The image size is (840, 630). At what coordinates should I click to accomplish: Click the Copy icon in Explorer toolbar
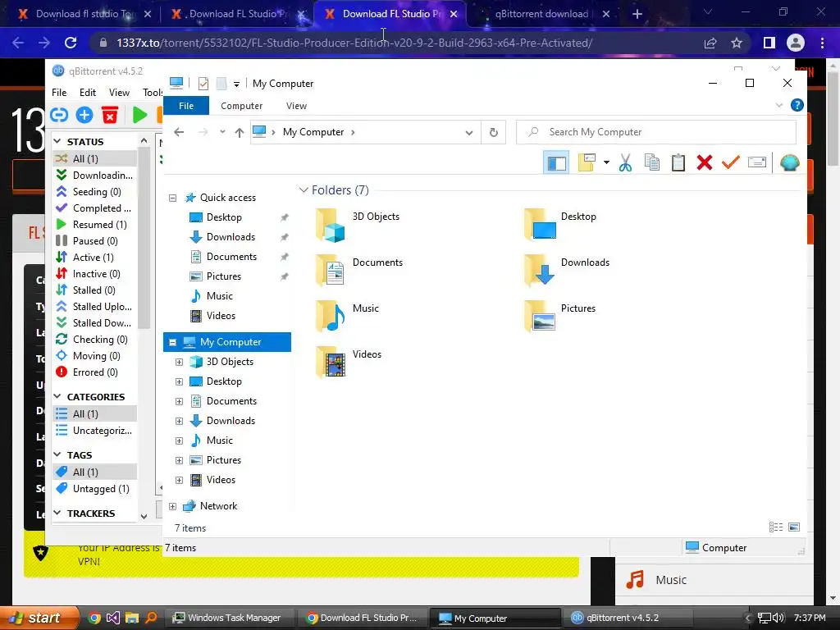point(652,162)
